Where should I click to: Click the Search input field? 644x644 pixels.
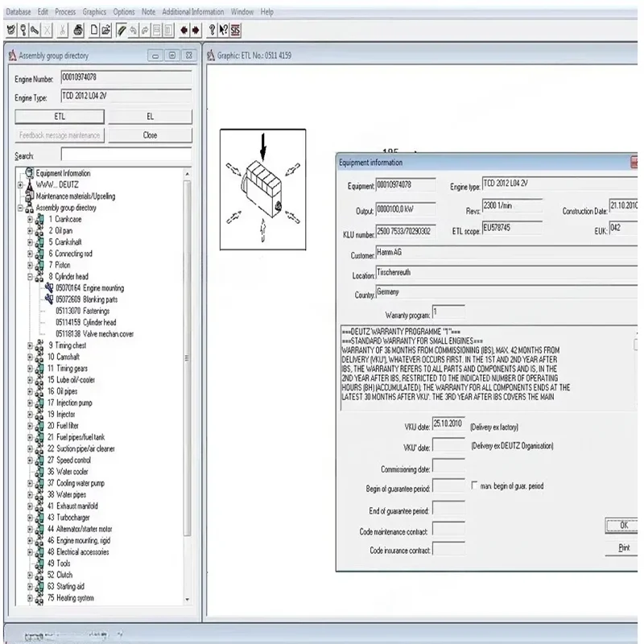[x=126, y=155]
